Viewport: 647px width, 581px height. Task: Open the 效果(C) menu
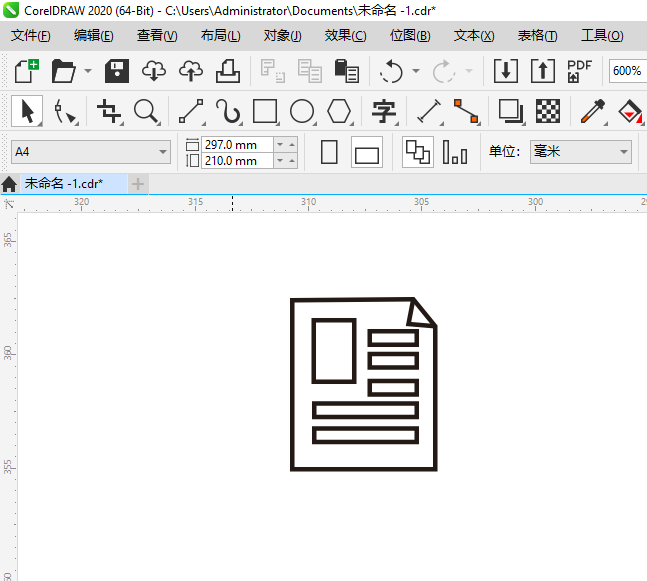point(345,36)
